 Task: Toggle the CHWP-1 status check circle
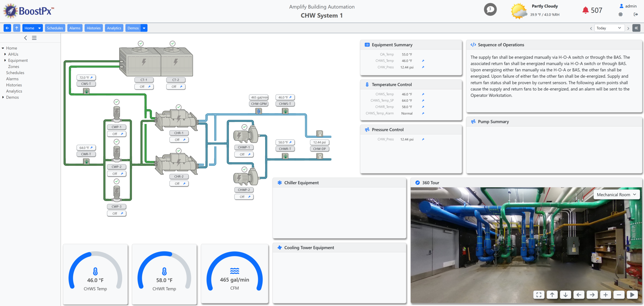coord(244,127)
